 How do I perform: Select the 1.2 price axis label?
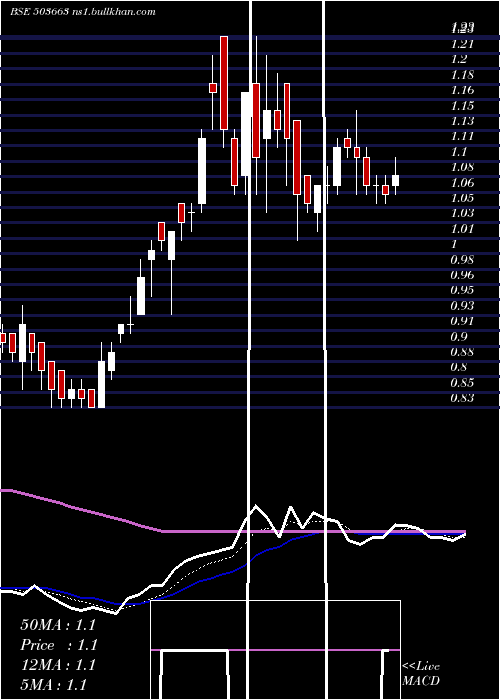(x=459, y=59)
